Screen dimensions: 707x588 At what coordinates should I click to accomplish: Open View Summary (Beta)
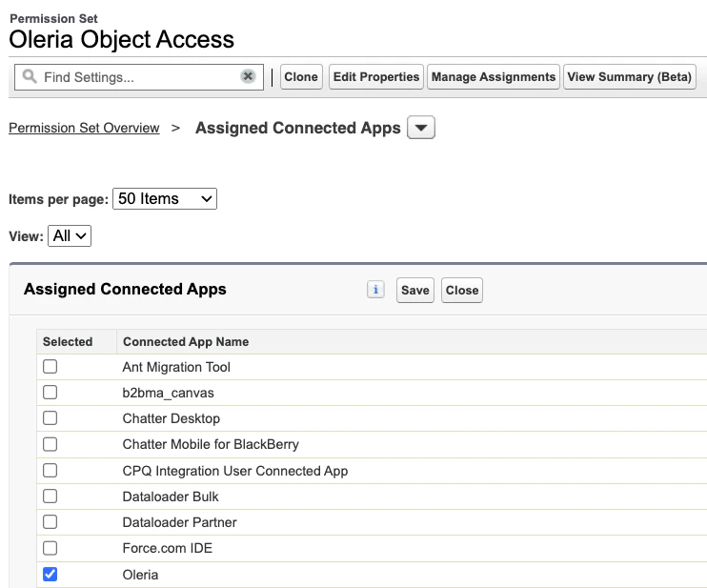[630, 76]
